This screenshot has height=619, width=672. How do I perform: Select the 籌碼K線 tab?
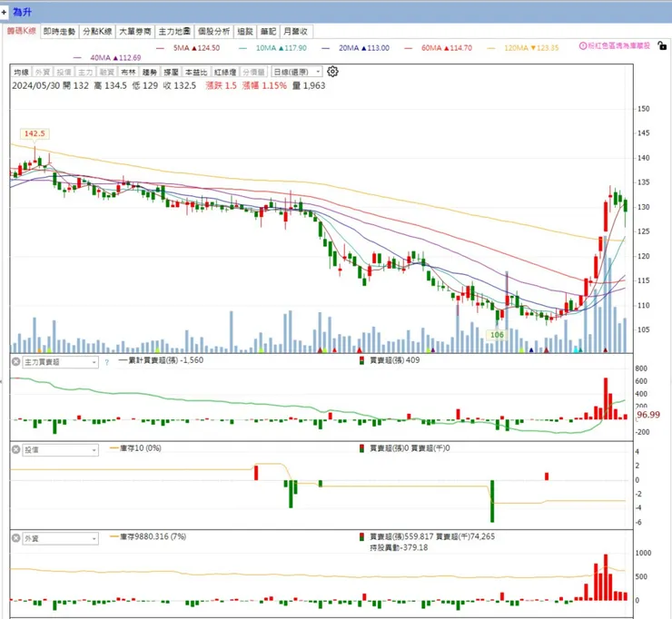22,31
